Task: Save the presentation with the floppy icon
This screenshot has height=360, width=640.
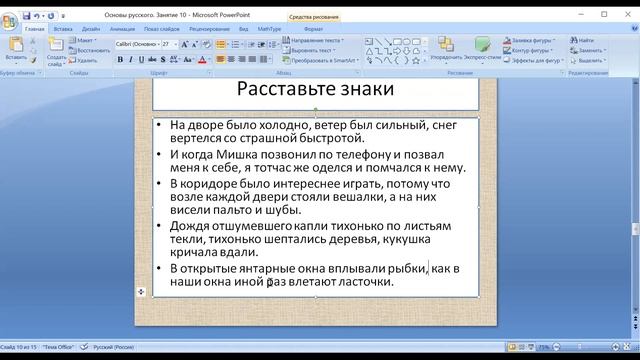Action: 27,16
